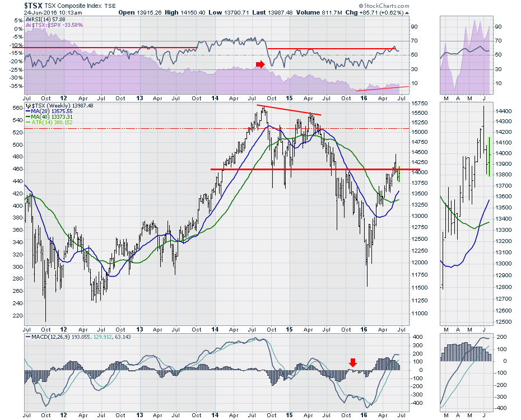
Task: Click the TSE exchange label
Action: 110,6
